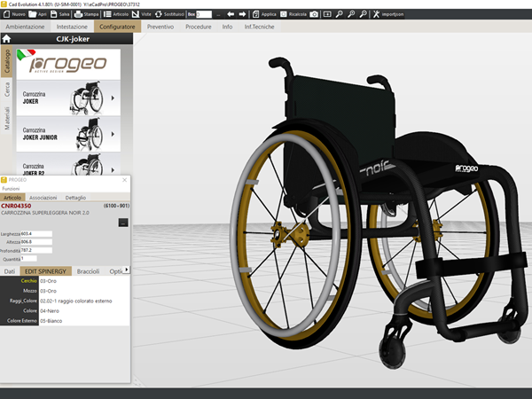Open the Articolo list icon
532x399 pixels.
coord(107,14)
